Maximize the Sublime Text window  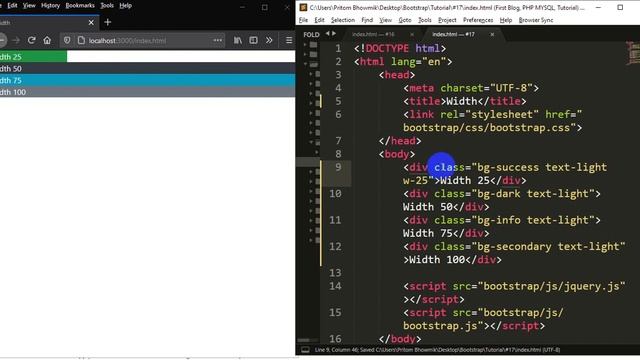tap(620, 7)
